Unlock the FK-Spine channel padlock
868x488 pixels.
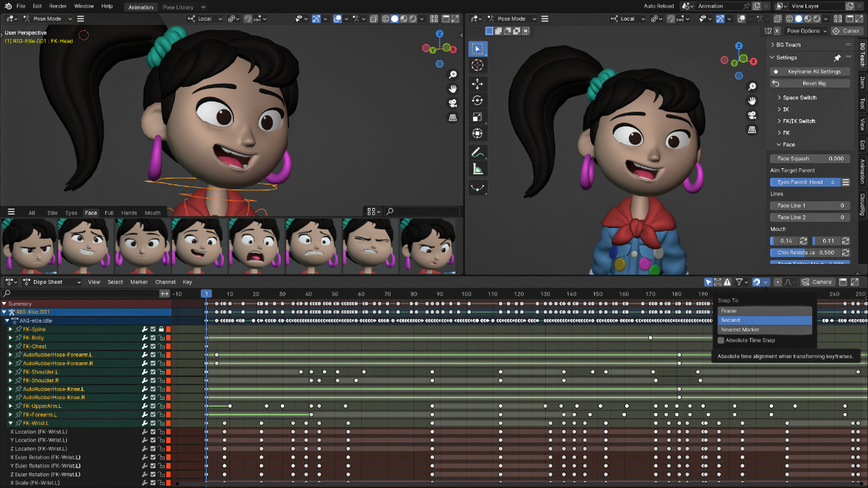(x=161, y=329)
